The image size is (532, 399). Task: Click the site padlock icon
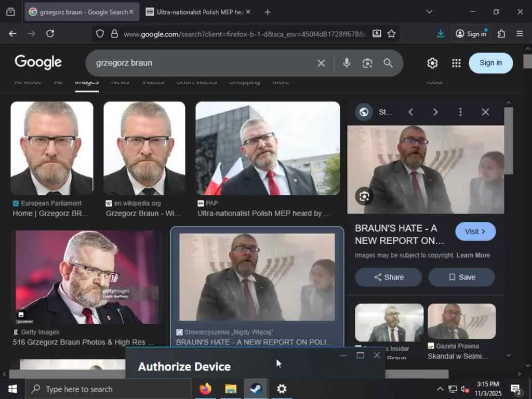pyautogui.click(x=115, y=34)
